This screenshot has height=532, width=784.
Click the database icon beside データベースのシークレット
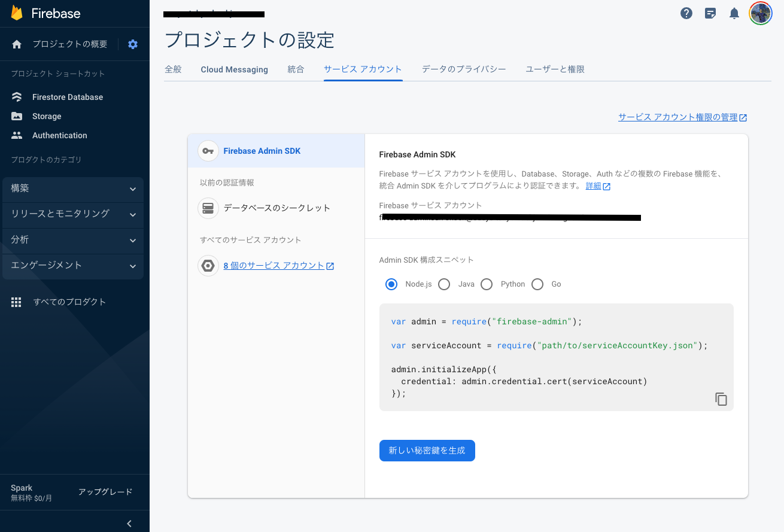click(208, 208)
